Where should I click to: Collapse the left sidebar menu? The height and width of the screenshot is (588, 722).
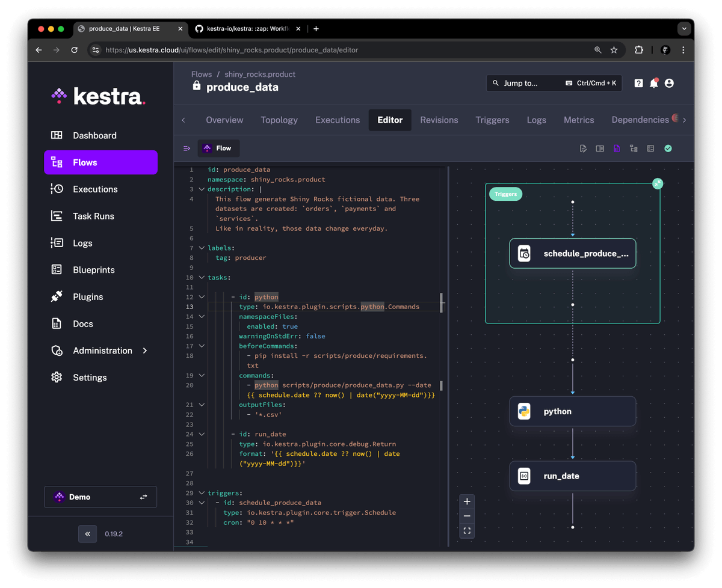pyautogui.click(x=87, y=534)
